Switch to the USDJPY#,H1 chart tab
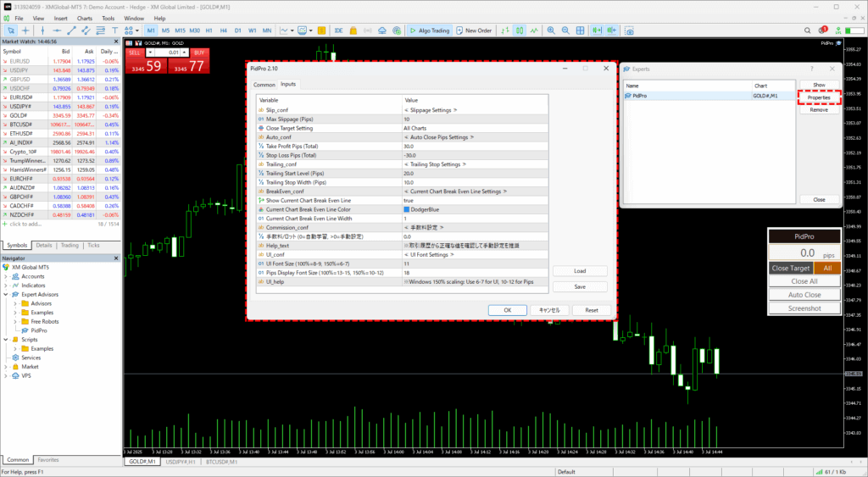 pyautogui.click(x=181, y=462)
